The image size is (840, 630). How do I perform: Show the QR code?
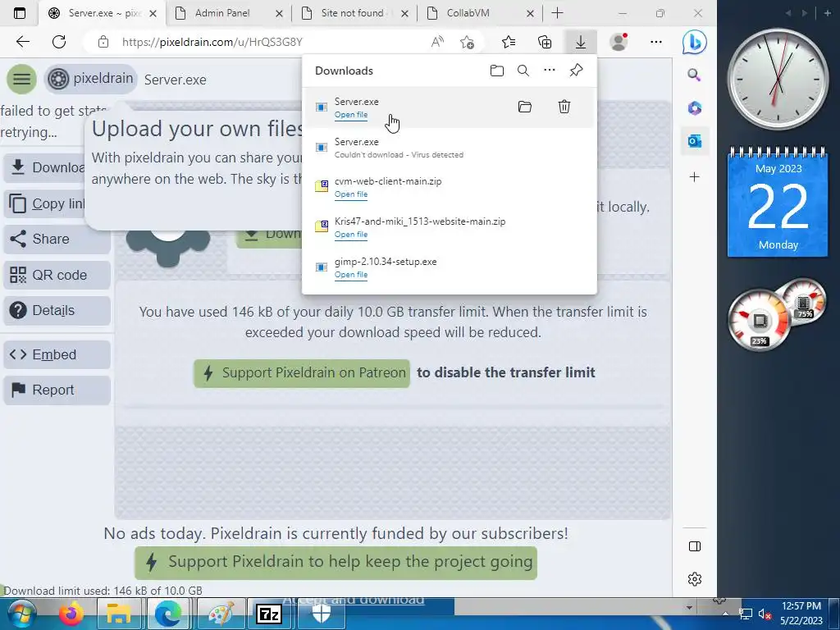coord(57,275)
